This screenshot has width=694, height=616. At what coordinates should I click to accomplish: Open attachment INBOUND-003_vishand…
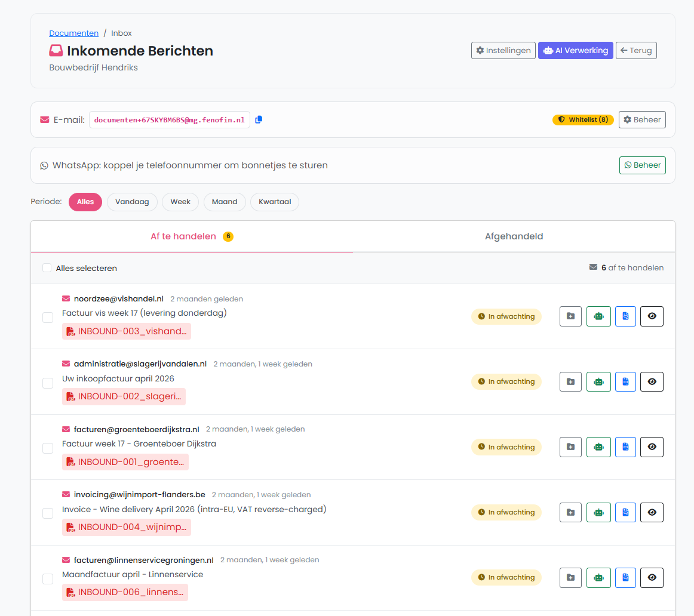click(127, 331)
